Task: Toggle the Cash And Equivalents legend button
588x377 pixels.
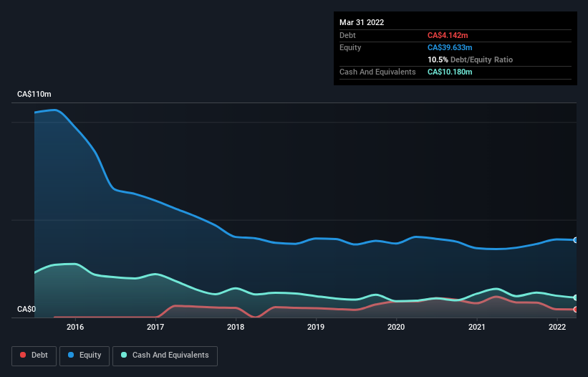Action: (x=165, y=355)
